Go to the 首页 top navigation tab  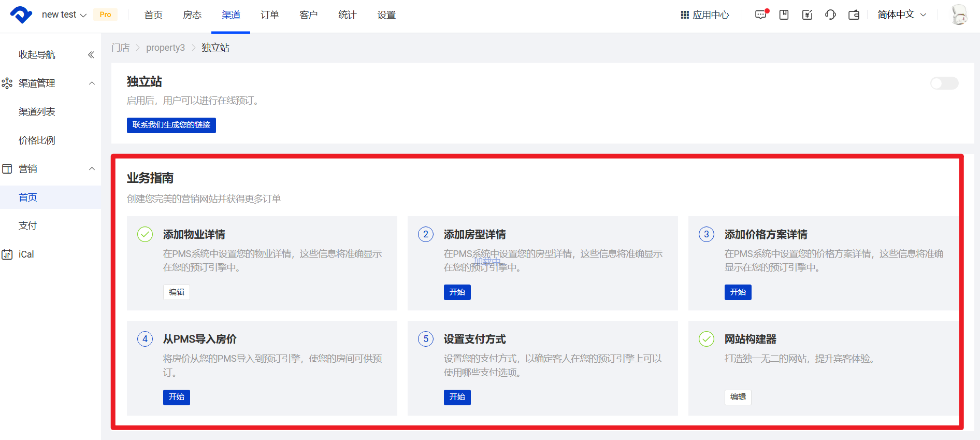coord(153,15)
